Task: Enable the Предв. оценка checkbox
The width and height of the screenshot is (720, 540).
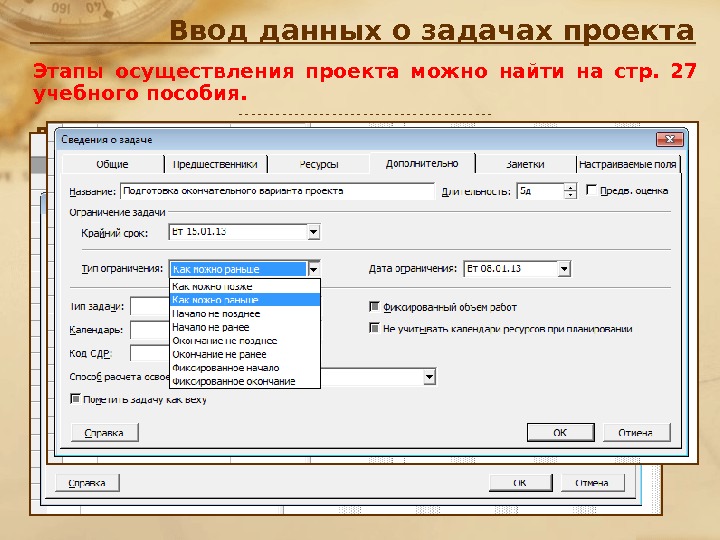Action: click(x=591, y=190)
